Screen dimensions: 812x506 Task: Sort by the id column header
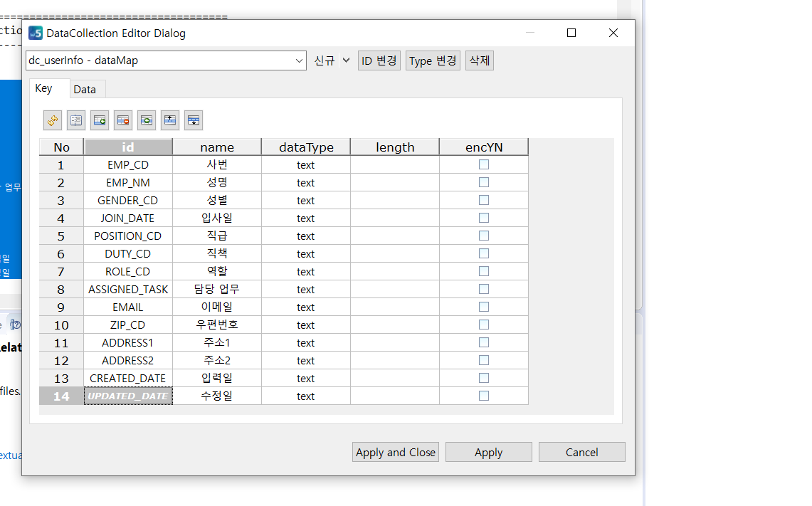pos(128,147)
